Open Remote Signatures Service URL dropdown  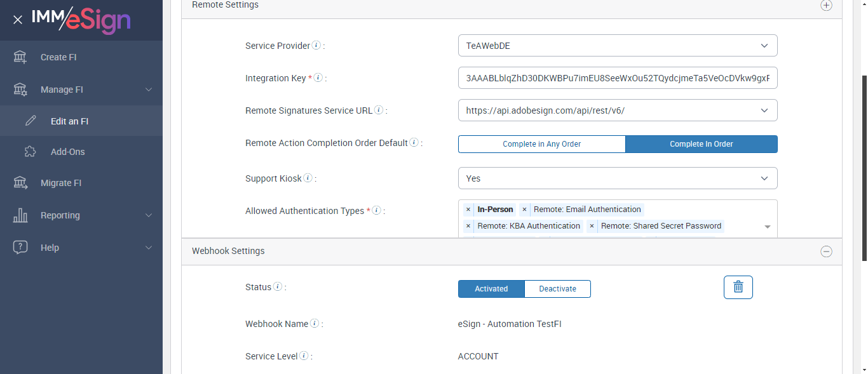click(617, 110)
